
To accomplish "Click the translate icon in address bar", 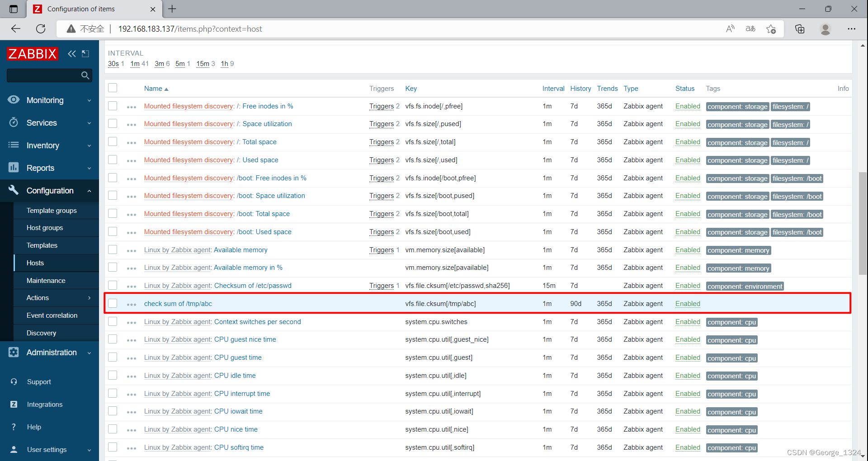I will tap(750, 29).
